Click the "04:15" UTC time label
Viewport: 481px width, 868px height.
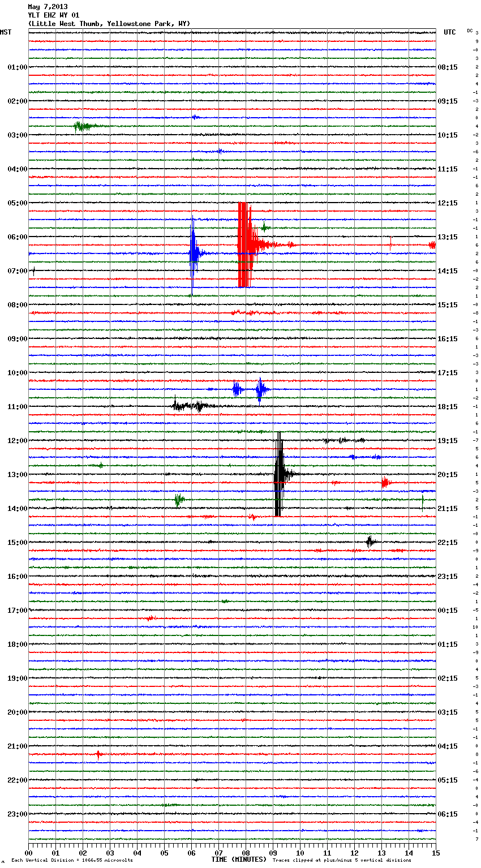[448, 746]
